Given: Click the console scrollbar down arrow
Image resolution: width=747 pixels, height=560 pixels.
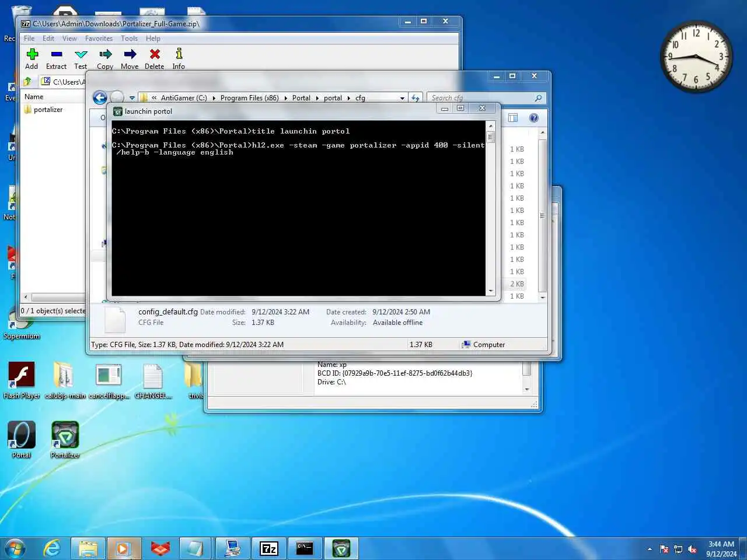Looking at the screenshot, I should [x=491, y=290].
